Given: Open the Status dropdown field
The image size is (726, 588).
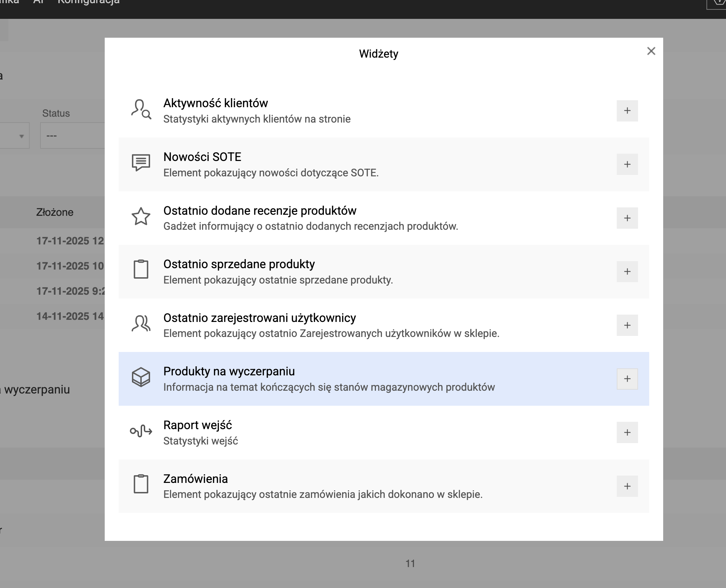Looking at the screenshot, I should point(73,135).
